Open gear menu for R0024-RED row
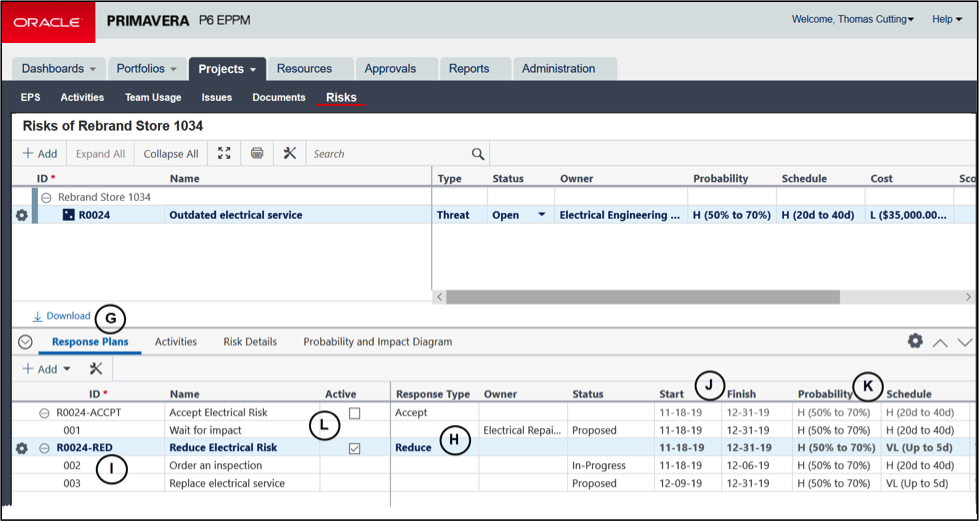 22,448
